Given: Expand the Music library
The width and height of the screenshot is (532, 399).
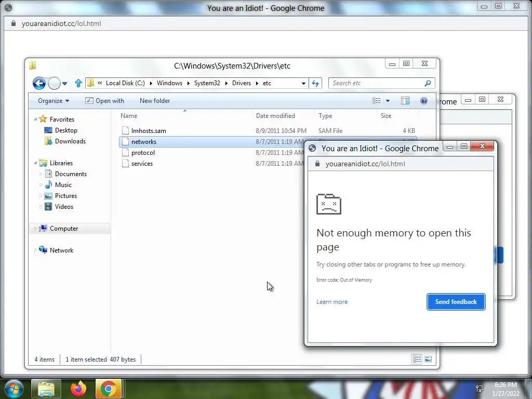Looking at the screenshot, I should point(41,184).
